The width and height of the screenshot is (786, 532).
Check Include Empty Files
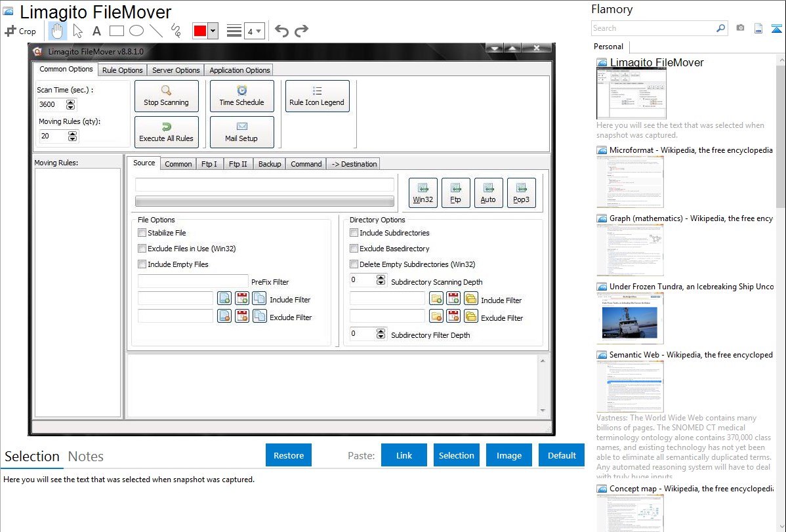tap(142, 264)
